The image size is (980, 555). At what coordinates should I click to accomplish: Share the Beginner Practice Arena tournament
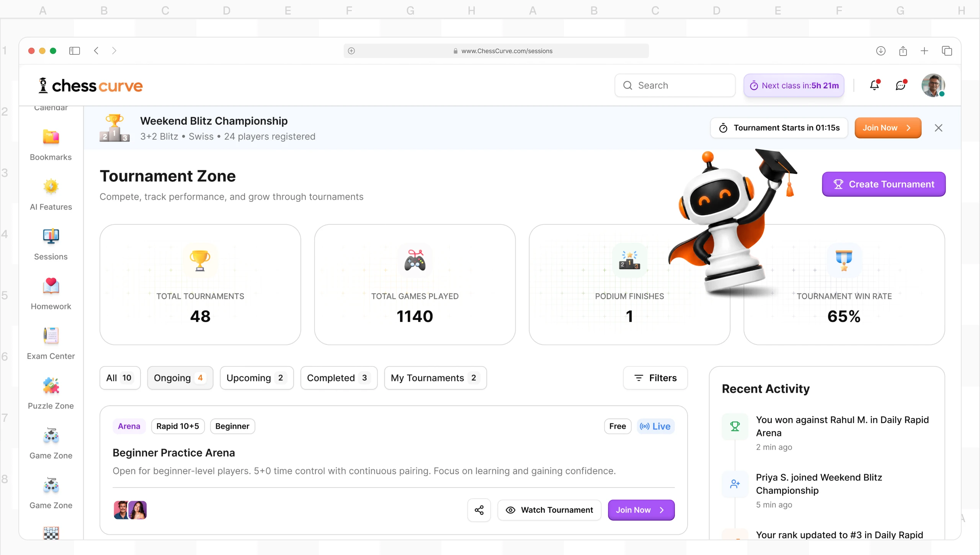click(479, 510)
